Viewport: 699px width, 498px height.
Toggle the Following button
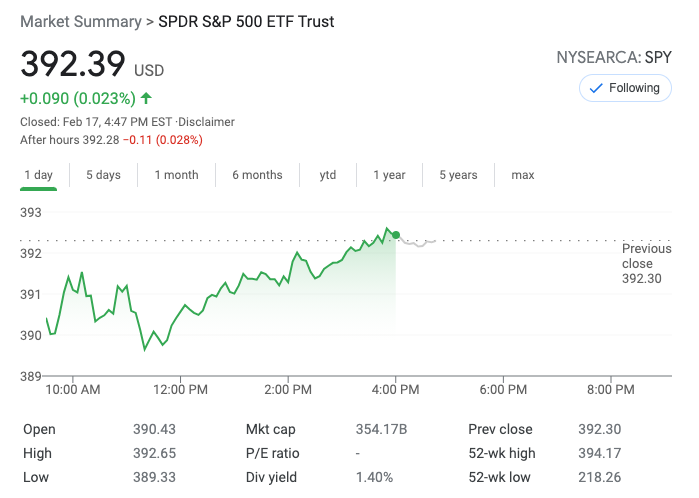pyautogui.click(x=625, y=88)
